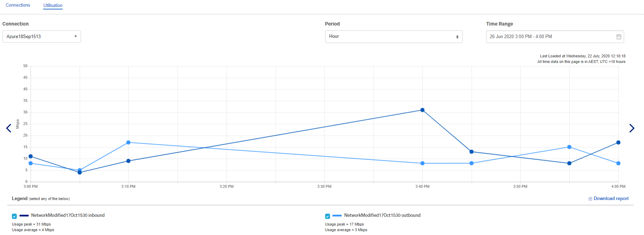Uncheck the NetworkModified17Oct1530 outbound checkbox
Viewport: 644px width, 235px height.
coord(328,216)
